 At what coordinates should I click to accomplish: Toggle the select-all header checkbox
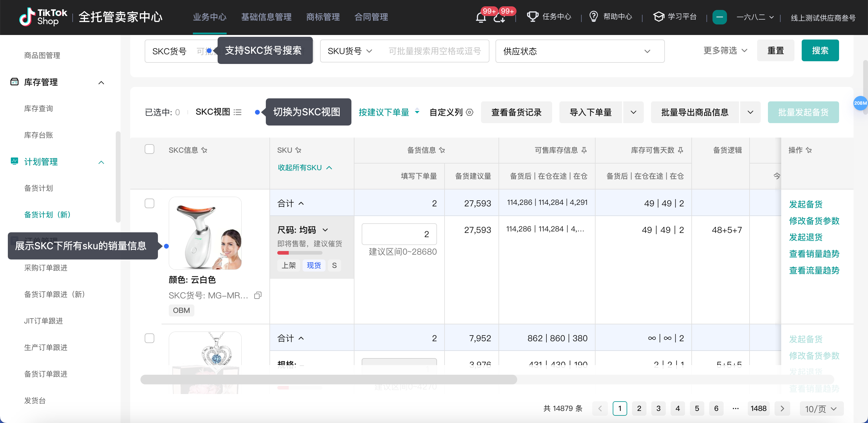pos(149,149)
